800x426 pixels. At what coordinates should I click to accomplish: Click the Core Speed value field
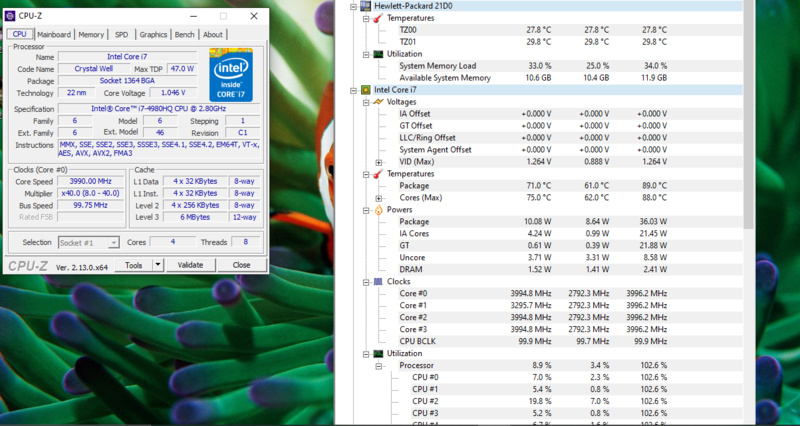[x=91, y=182]
